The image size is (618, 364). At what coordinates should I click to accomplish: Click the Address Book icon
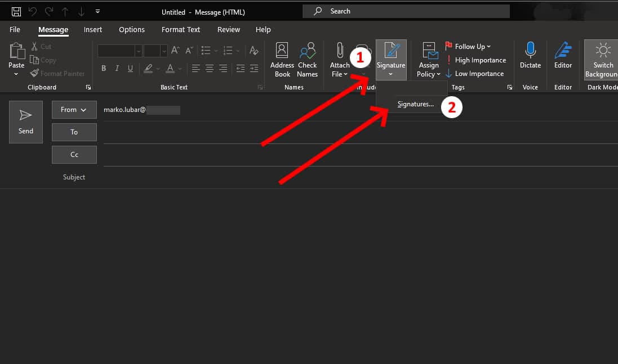282,60
